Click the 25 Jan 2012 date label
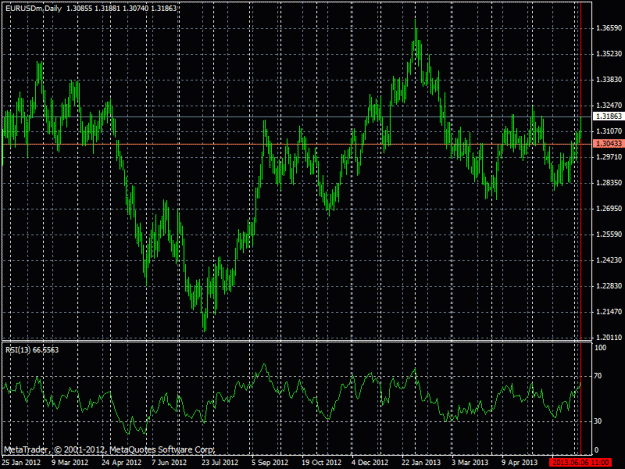The width and height of the screenshot is (625, 469). click(21, 462)
